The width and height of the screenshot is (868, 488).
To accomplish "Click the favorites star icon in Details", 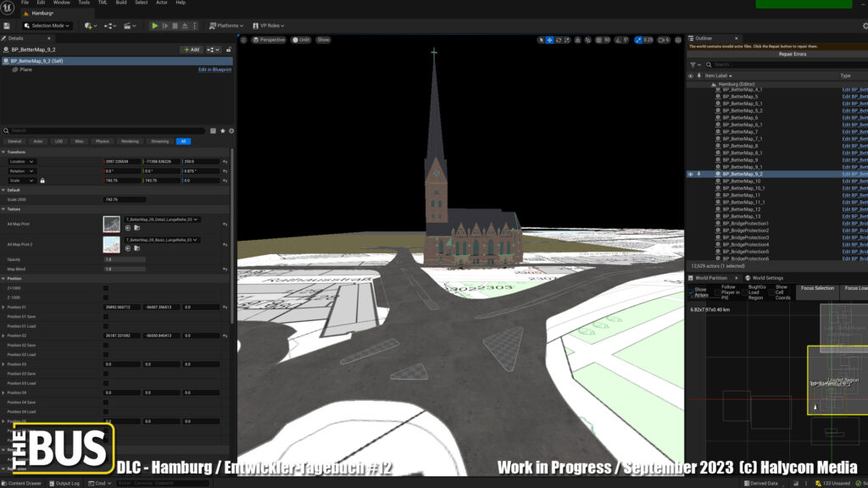I will (222, 130).
